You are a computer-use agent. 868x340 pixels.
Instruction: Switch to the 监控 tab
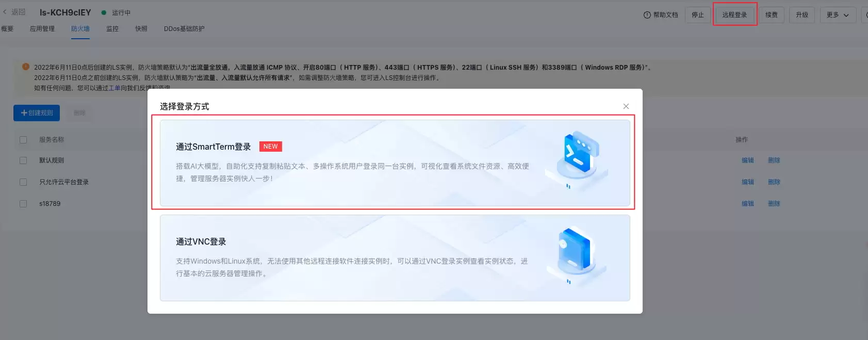coord(112,29)
